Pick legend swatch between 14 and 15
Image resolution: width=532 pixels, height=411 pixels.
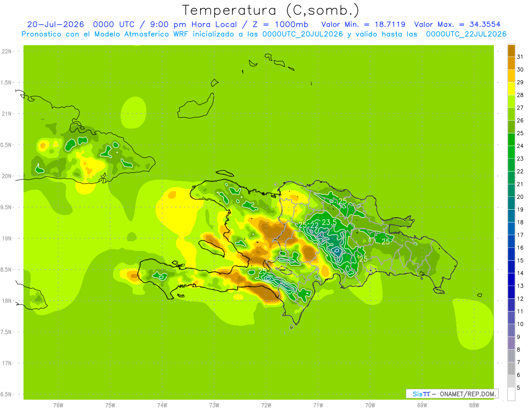(511, 266)
